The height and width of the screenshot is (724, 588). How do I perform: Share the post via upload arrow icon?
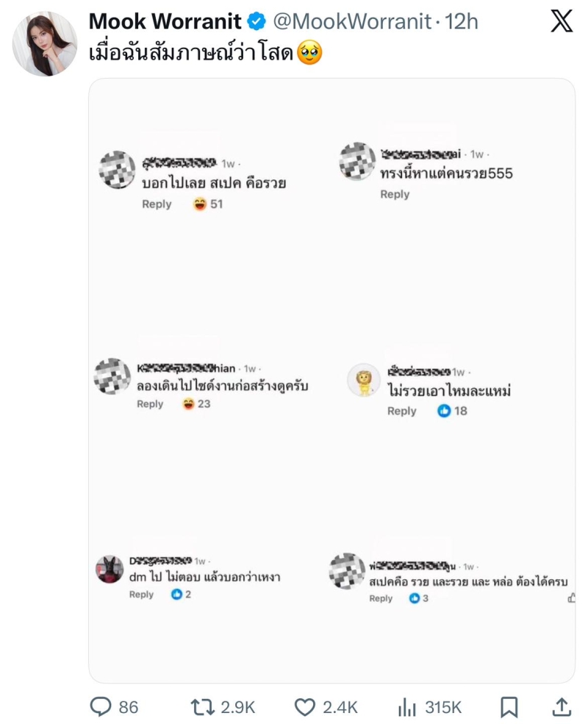click(x=562, y=707)
